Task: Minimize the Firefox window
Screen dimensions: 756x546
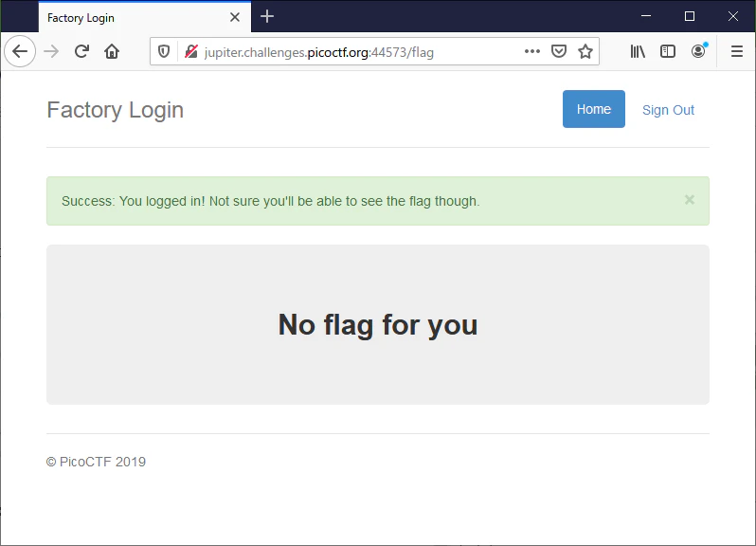Action: pyautogui.click(x=646, y=16)
